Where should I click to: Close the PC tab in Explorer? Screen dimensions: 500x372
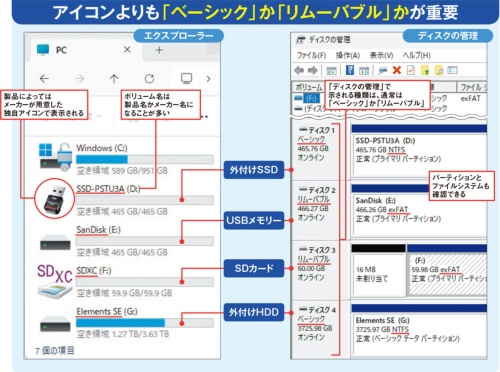pyautogui.click(x=127, y=50)
